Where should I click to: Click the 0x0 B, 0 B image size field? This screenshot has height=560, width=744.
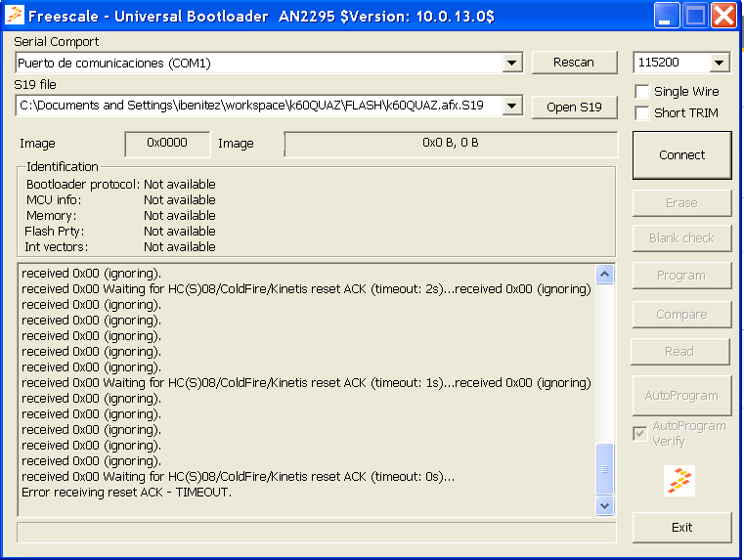pyautogui.click(x=451, y=144)
